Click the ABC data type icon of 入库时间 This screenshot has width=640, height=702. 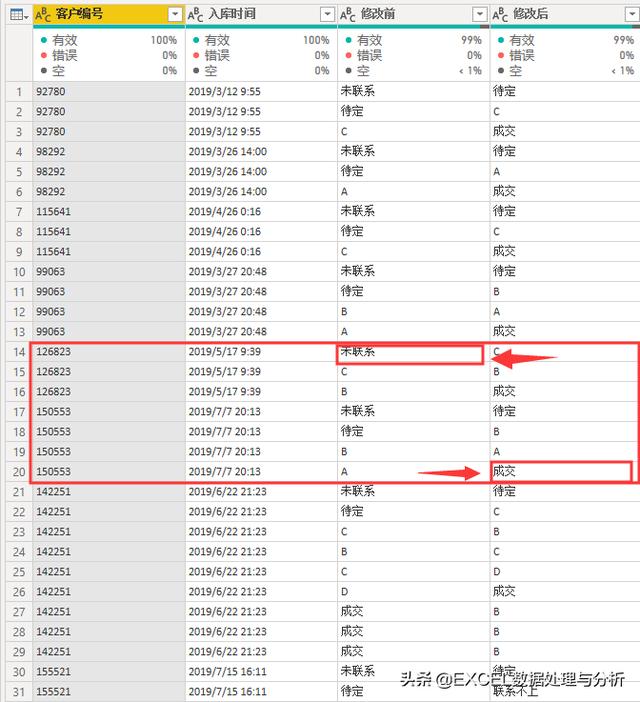(196, 15)
